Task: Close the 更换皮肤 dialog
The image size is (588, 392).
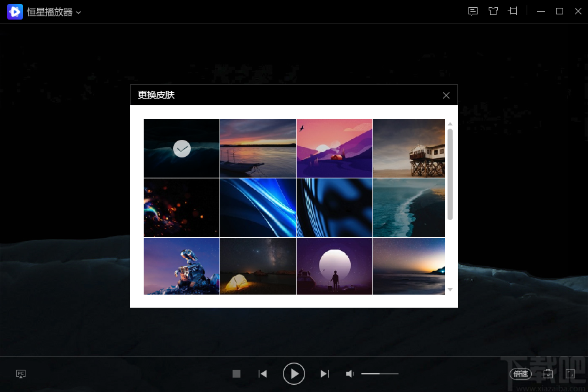Action: 446,95
